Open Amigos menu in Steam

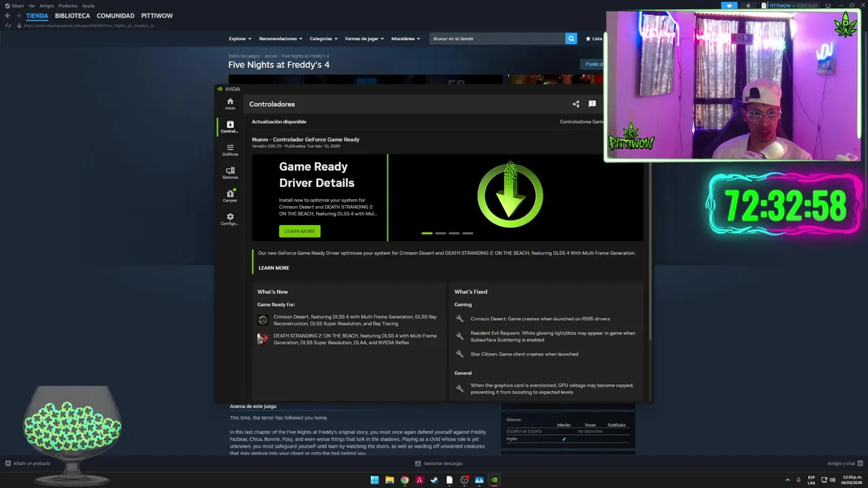tap(46, 5)
